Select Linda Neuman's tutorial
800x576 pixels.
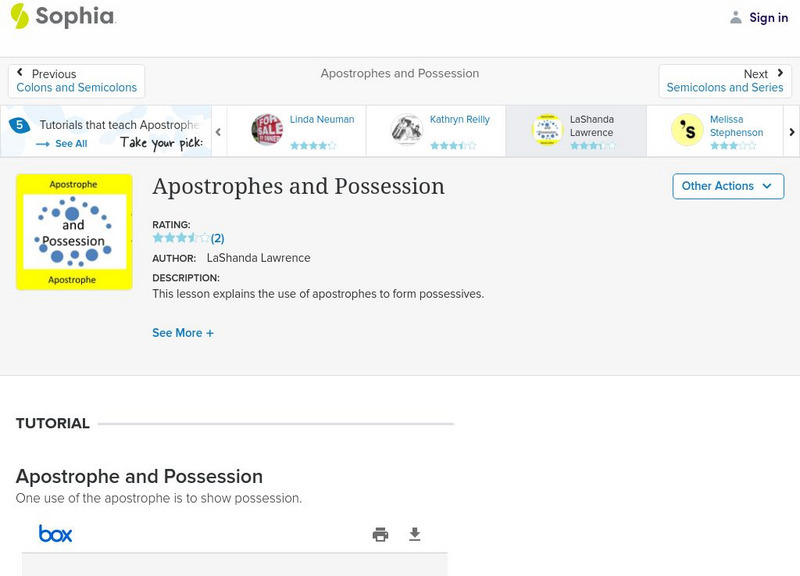(297, 131)
